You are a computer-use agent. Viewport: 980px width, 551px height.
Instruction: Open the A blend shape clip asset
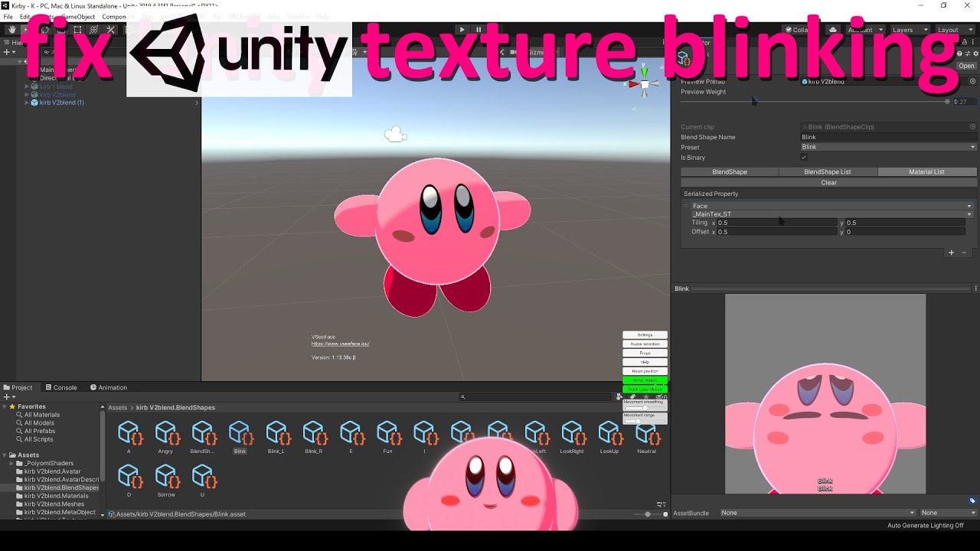tap(129, 437)
